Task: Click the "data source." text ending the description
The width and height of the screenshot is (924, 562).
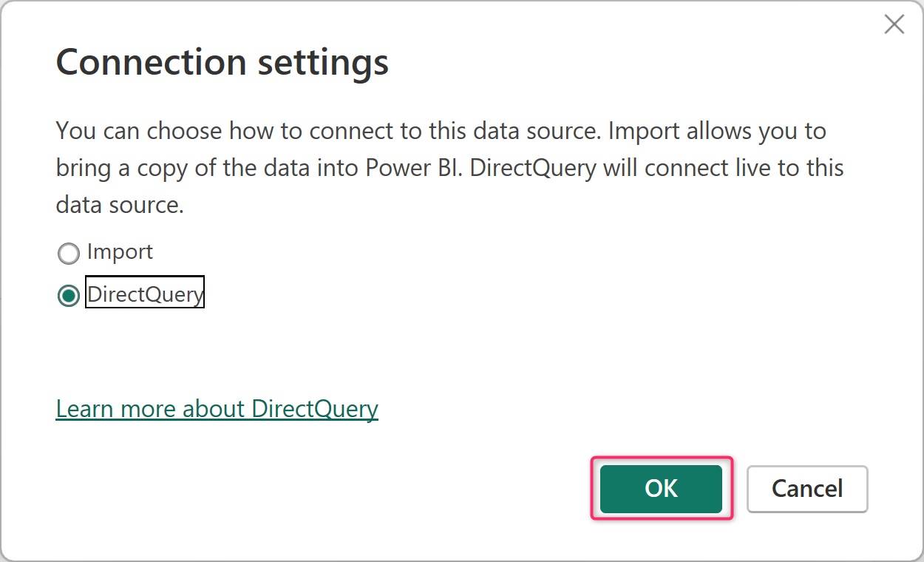Action: [x=120, y=205]
